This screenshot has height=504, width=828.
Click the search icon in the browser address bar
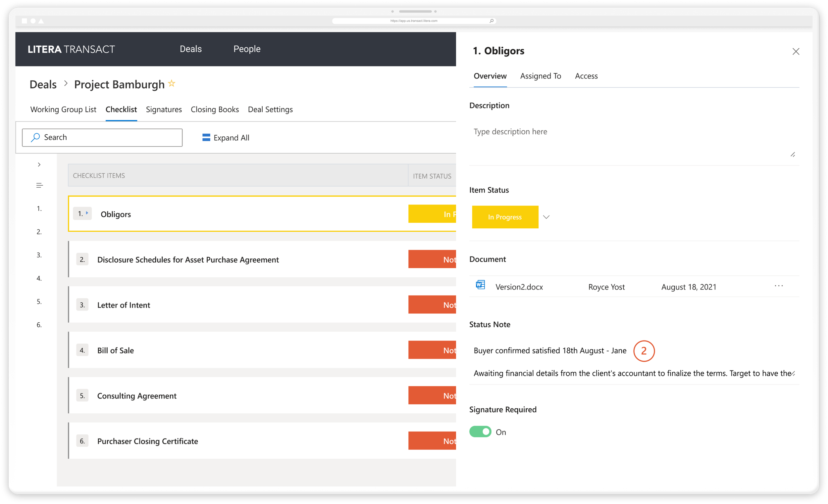pyautogui.click(x=492, y=21)
